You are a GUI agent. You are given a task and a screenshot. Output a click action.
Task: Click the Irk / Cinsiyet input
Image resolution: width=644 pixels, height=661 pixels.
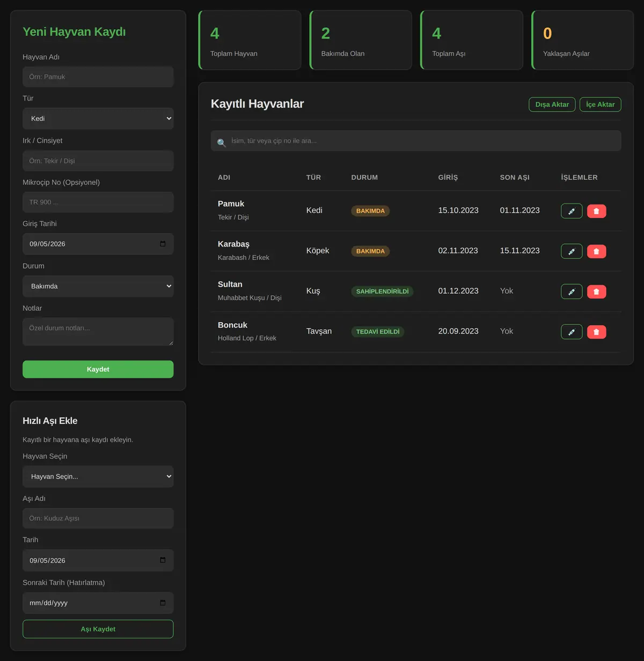pyautogui.click(x=98, y=161)
